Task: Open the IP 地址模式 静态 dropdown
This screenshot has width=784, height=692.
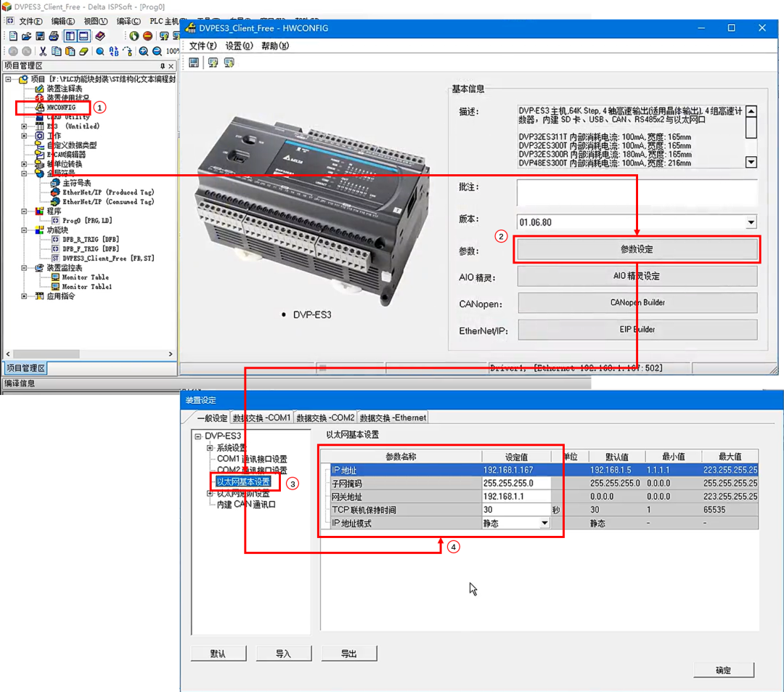Action: [x=544, y=523]
